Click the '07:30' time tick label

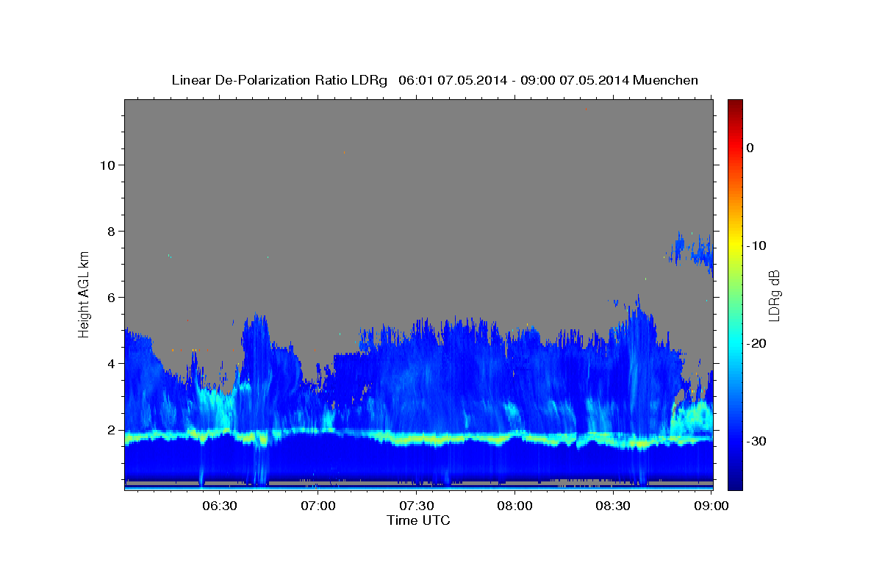[417, 506]
